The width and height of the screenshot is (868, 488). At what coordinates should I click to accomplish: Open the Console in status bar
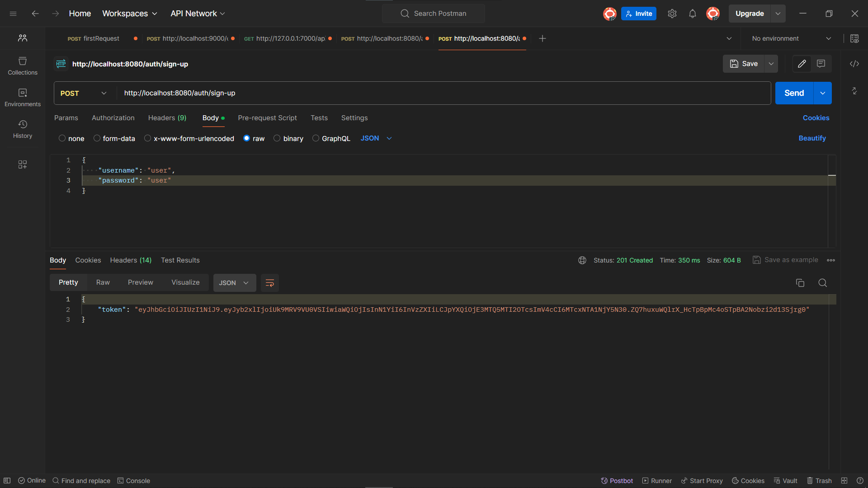(x=134, y=481)
